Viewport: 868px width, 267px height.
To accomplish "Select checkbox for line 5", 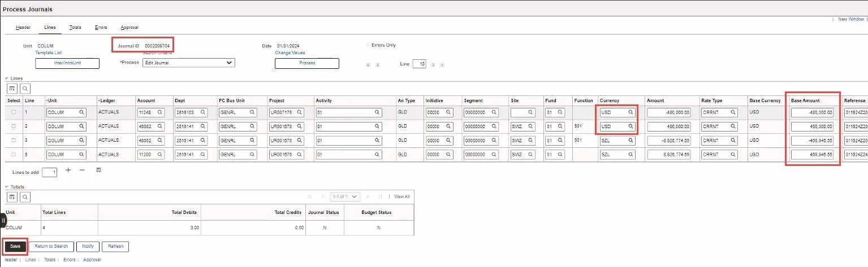I will click(x=14, y=154).
